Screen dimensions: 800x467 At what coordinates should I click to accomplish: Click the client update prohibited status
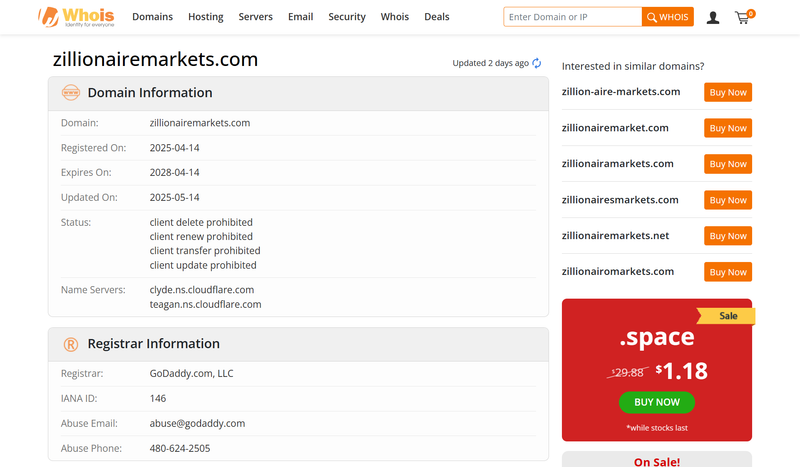[203, 265]
